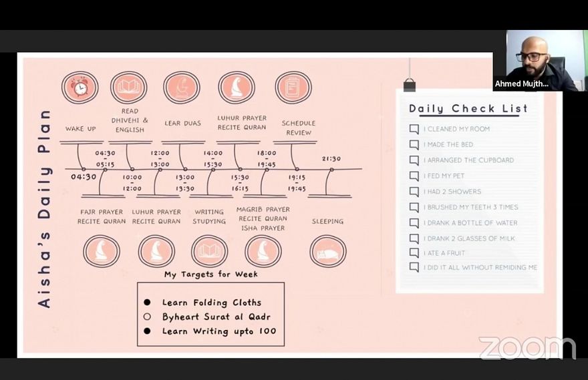This screenshot has height=380, width=588.
Task: Tick the 'I made the bed' checkbox
Action: coord(414,145)
